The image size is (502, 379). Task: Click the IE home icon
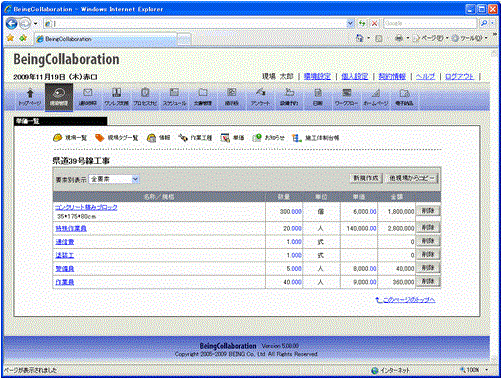coord(360,38)
